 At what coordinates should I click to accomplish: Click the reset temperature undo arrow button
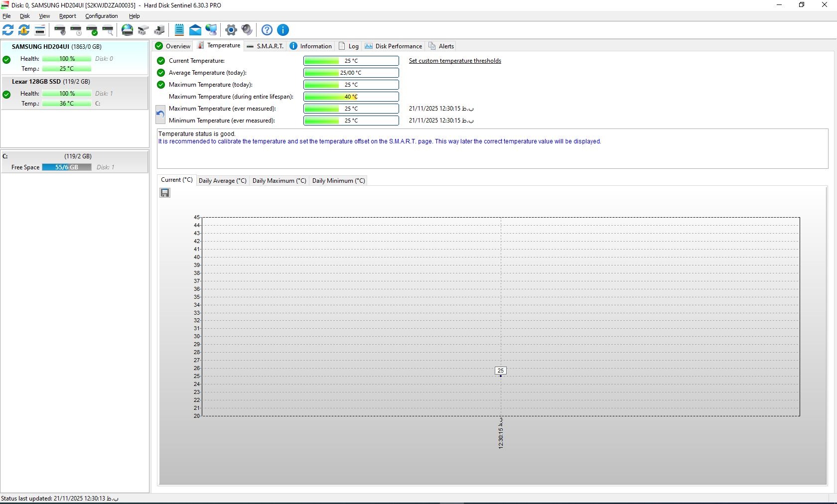[x=160, y=115]
